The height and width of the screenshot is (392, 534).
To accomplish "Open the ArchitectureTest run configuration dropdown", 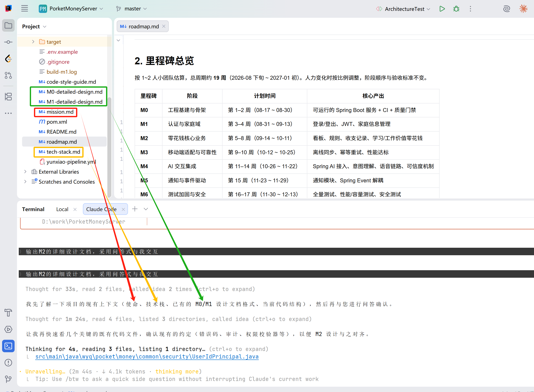I will pos(403,9).
